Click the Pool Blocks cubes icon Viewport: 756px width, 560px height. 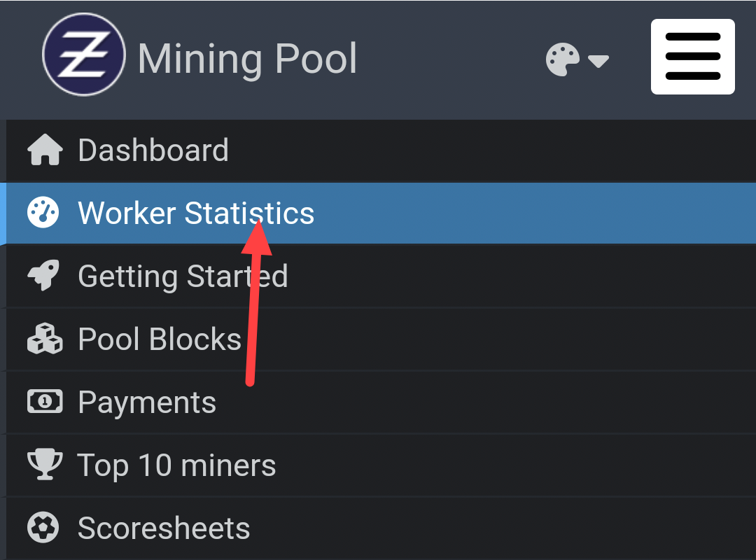tap(44, 339)
